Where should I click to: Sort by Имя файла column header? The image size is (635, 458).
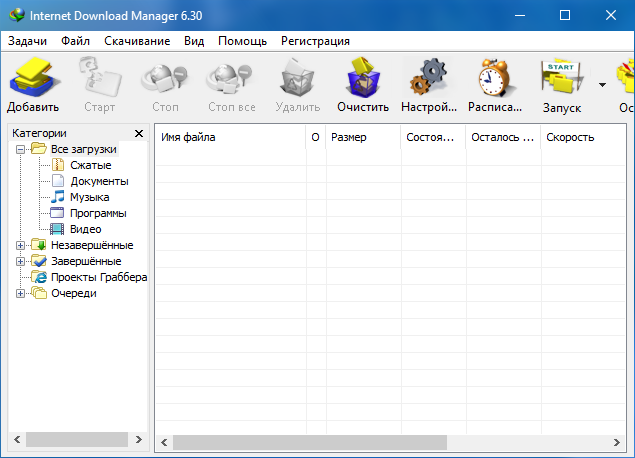pyautogui.click(x=230, y=137)
